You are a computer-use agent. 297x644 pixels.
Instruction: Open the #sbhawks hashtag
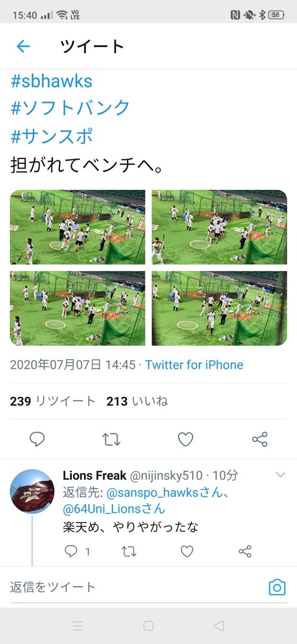coord(51,81)
